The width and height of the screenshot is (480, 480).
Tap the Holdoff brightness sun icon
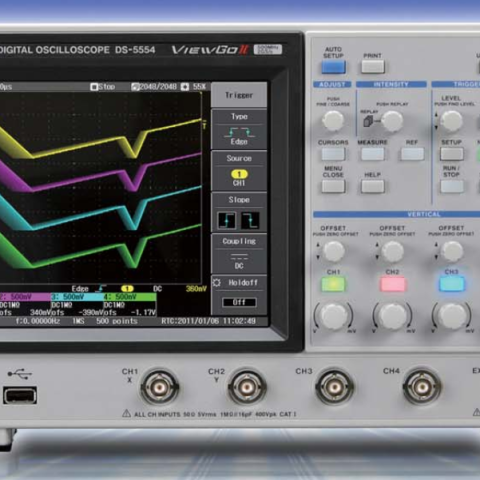217,283
